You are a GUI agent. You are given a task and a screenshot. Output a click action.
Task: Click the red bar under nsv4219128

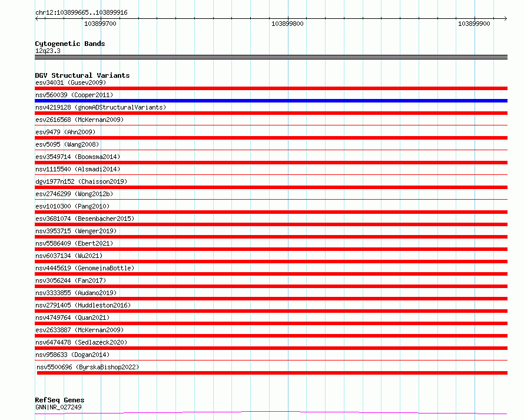[271, 113]
